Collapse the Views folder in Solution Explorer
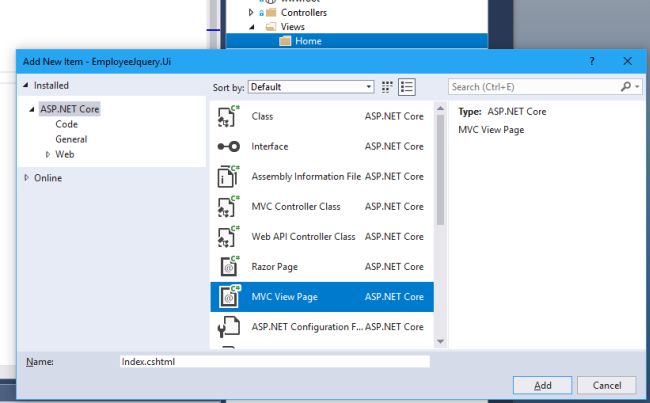 252,27
